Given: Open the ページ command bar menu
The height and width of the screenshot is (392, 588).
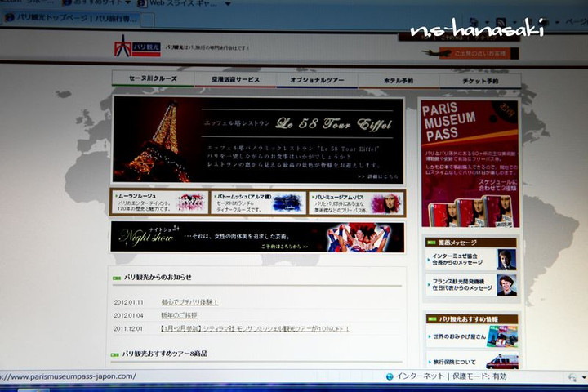Looking at the screenshot, I should pyautogui.click(x=576, y=23).
